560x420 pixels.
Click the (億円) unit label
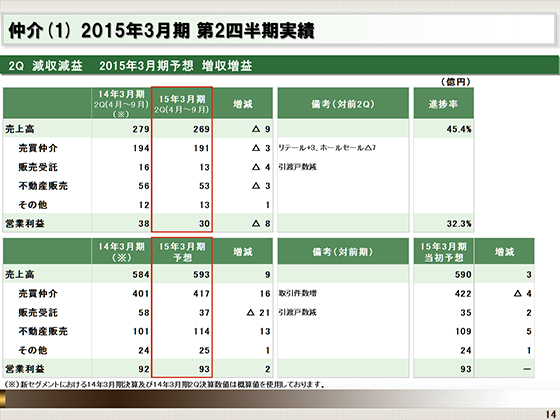click(x=456, y=82)
